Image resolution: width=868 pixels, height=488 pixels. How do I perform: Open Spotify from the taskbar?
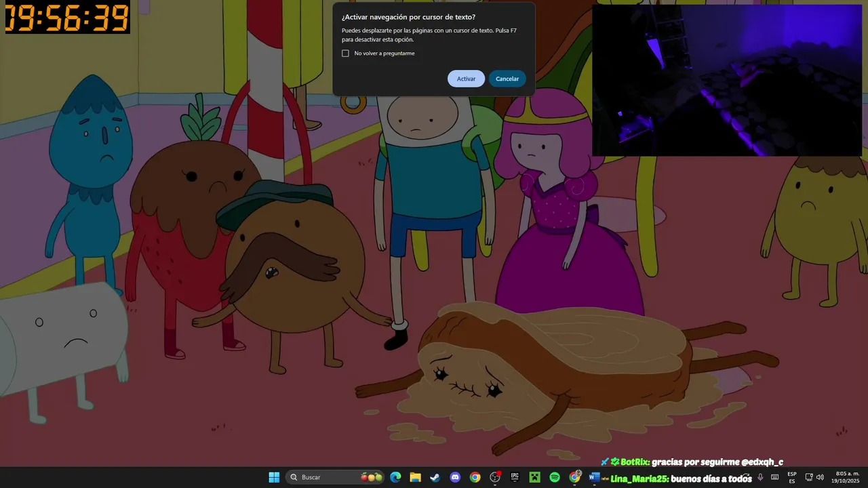(x=555, y=477)
